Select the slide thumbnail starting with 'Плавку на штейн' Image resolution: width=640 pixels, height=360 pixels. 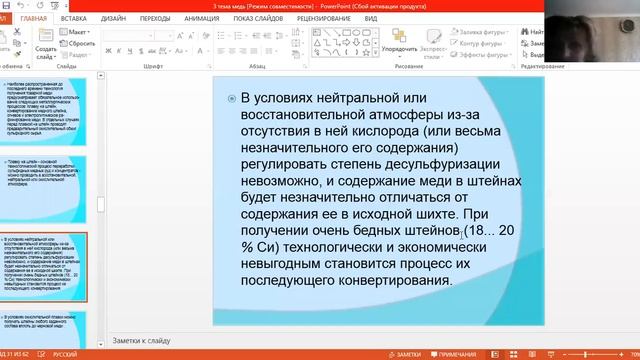[43, 189]
